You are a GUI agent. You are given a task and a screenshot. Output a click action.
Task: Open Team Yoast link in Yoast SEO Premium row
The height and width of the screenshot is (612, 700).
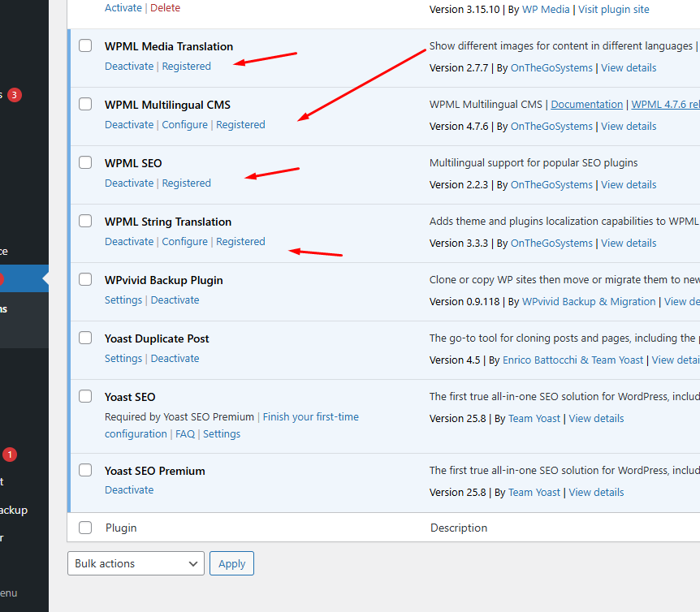[x=534, y=492]
